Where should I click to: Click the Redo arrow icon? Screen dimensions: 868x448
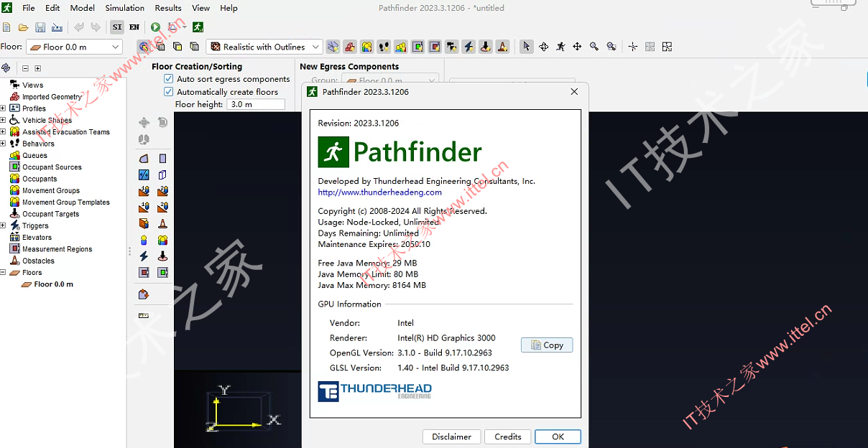click(96, 27)
